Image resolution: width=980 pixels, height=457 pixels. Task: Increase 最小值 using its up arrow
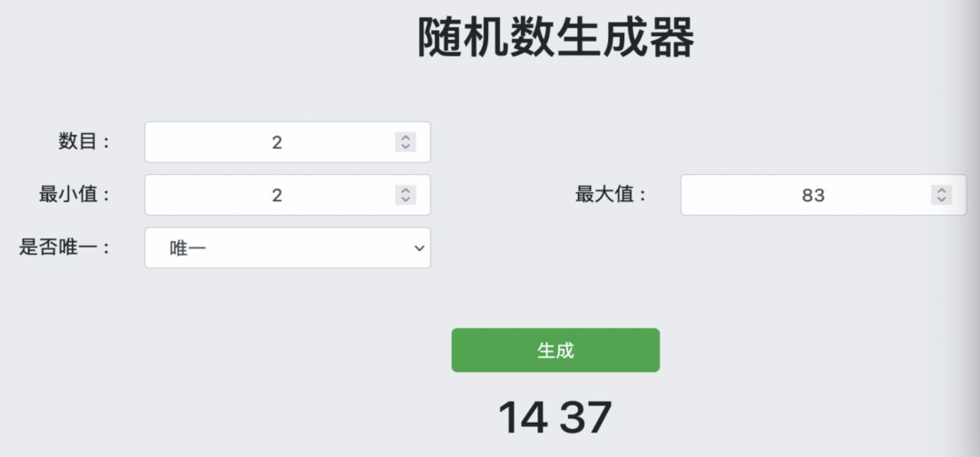click(406, 190)
